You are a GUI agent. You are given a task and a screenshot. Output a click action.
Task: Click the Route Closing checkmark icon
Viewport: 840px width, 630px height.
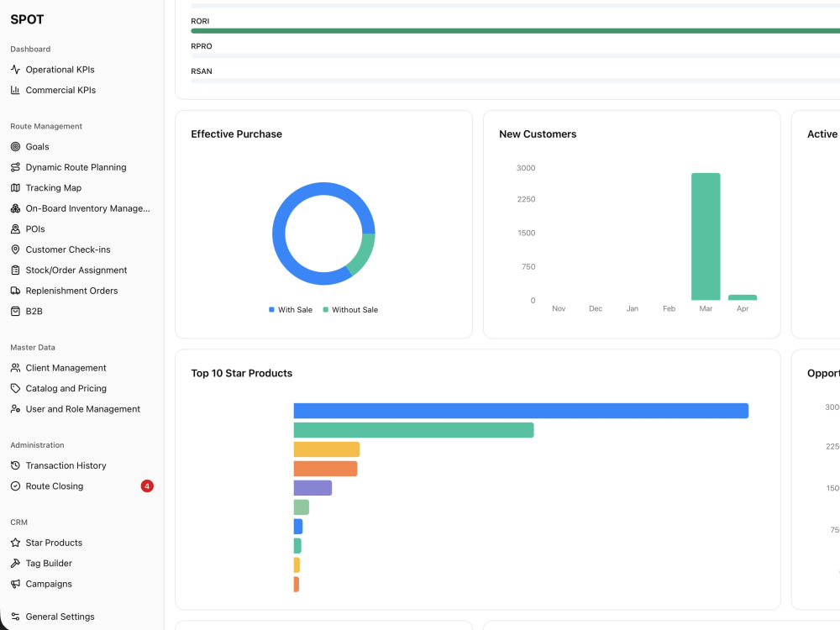pos(15,486)
